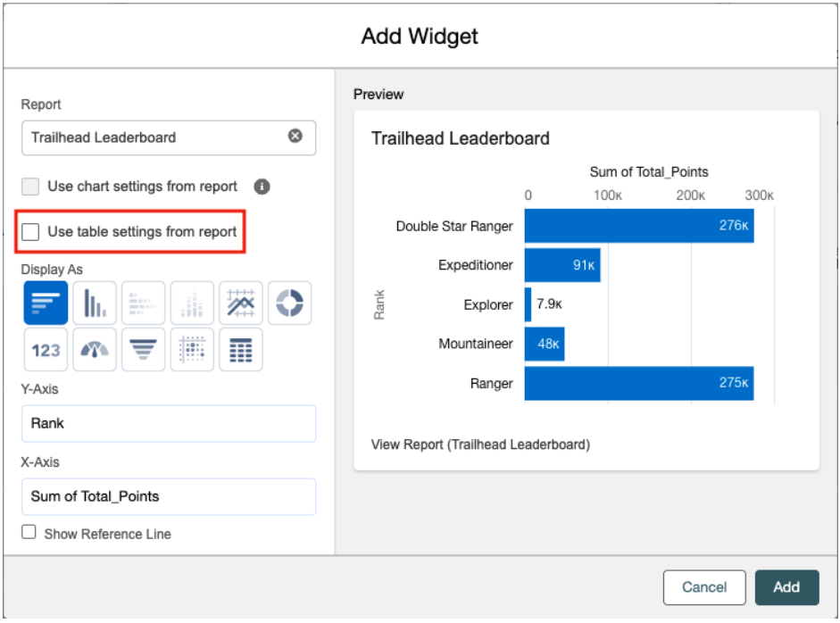Click the Add button
This screenshot has height=623, width=840.
point(786,587)
